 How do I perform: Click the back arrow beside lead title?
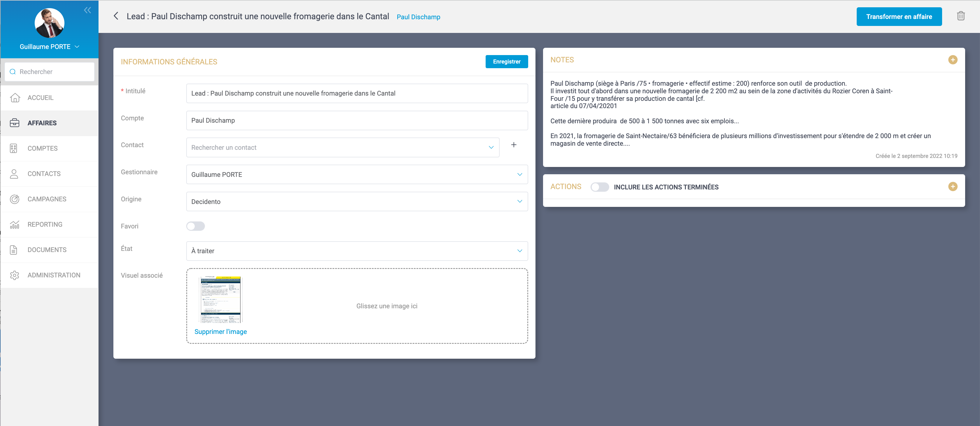pyautogui.click(x=116, y=16)
